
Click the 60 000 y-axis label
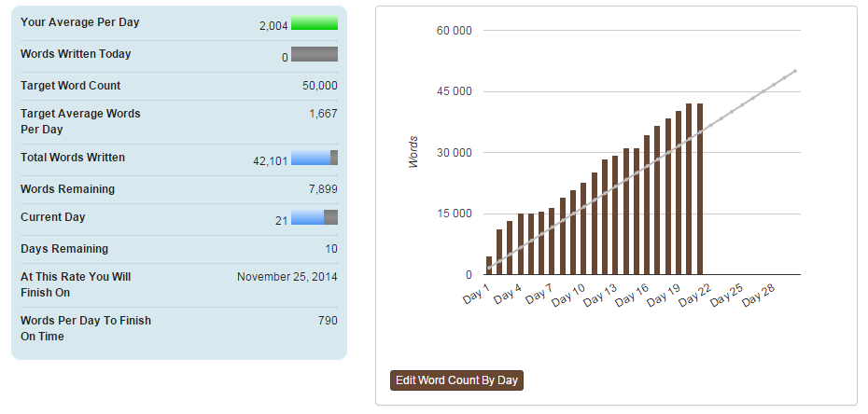(x=454, y=31)
